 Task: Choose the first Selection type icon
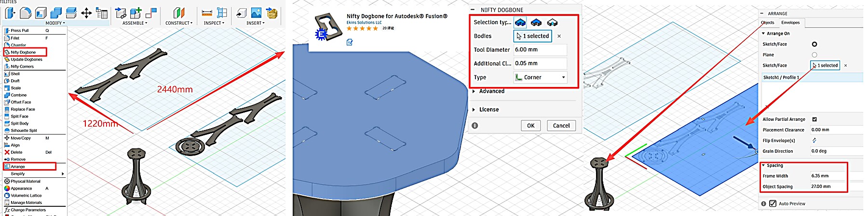[x=520, y=22]
